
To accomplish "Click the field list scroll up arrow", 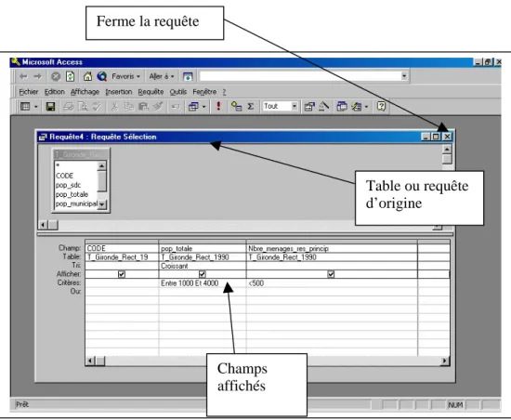I will (x=101, y=165).
